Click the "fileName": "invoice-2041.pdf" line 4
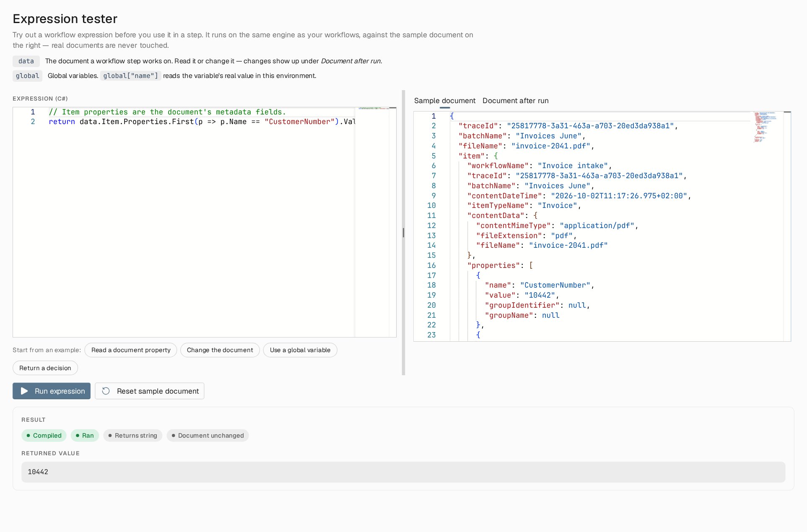The image size is (807, 532). tap(527, 146)
